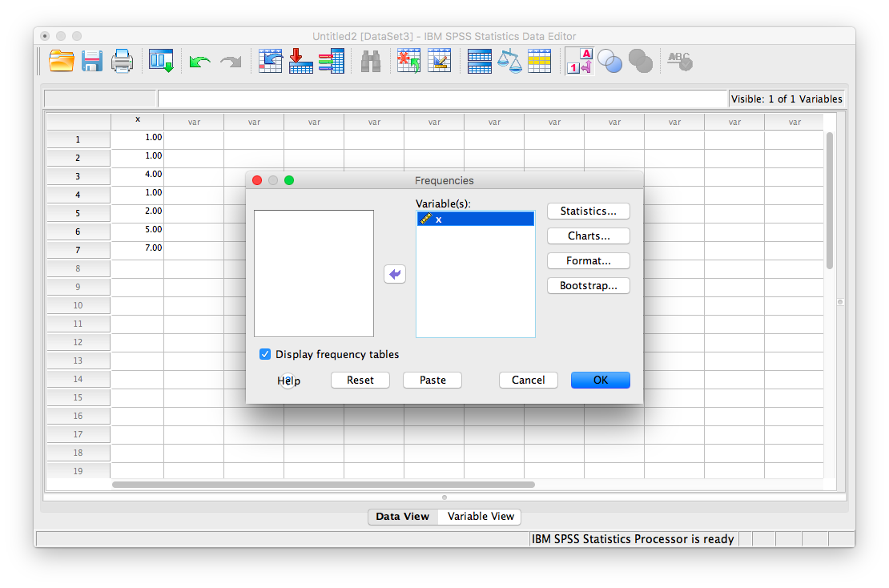Select row header 10
Viewport: 889px width, 588px height.
(x=78, y=306)
